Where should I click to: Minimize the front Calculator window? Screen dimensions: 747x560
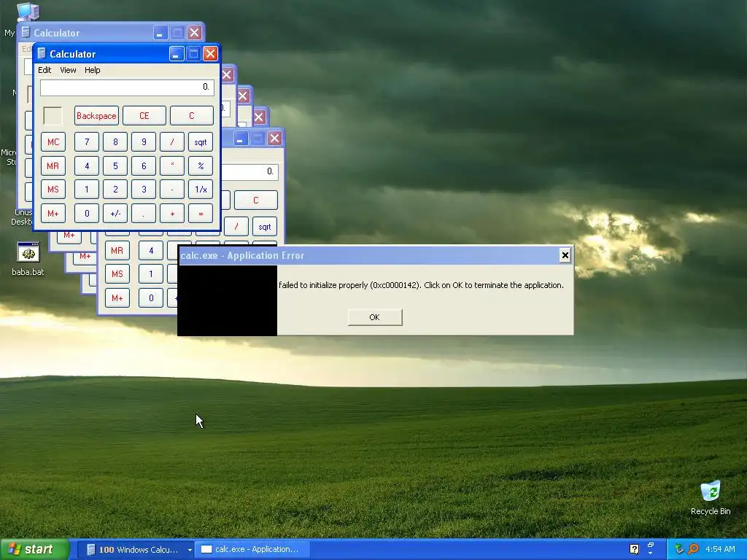click(177, 54)
